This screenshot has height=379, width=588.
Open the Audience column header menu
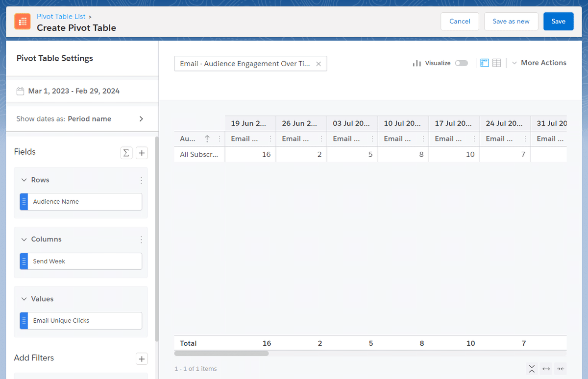219,139
